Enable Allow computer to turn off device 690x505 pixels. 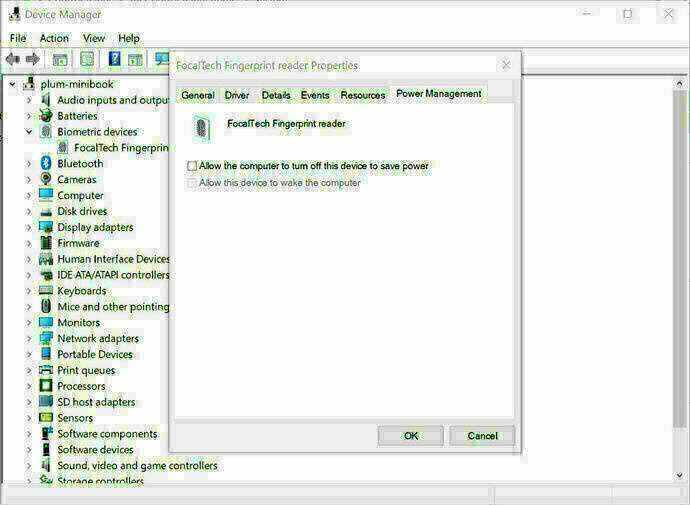click(x=192, y=166)
